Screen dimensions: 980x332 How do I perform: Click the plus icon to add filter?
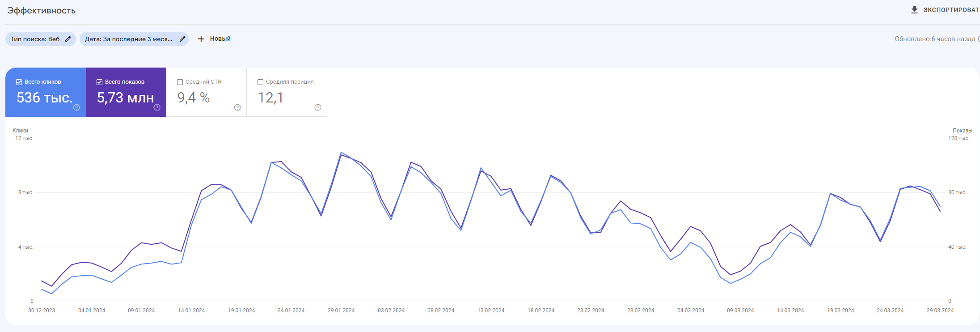[201, 39]
